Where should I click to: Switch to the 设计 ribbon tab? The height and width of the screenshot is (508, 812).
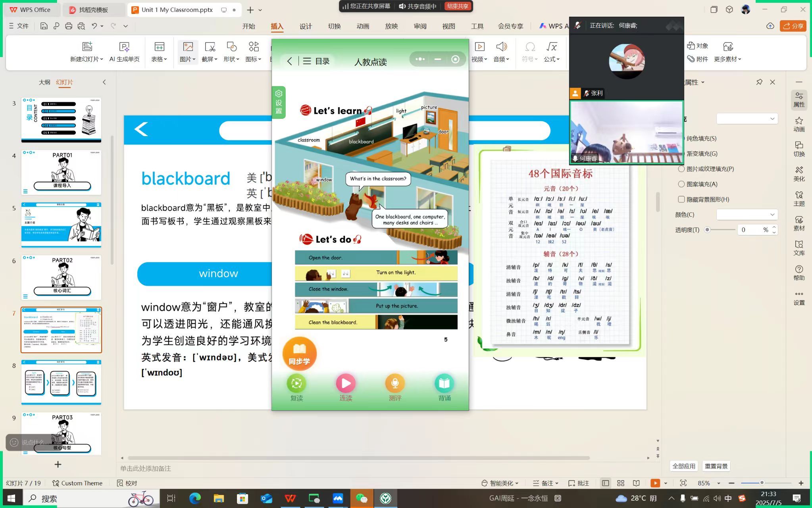pyautogui.click(x=306, y=26)
